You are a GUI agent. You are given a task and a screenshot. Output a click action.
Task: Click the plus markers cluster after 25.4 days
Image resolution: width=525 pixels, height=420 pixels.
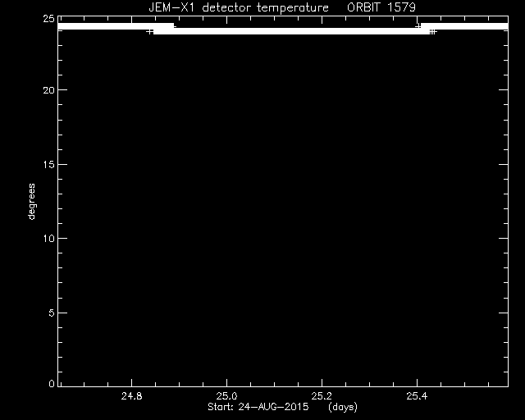pyautogui.click(x=433, y=32)
